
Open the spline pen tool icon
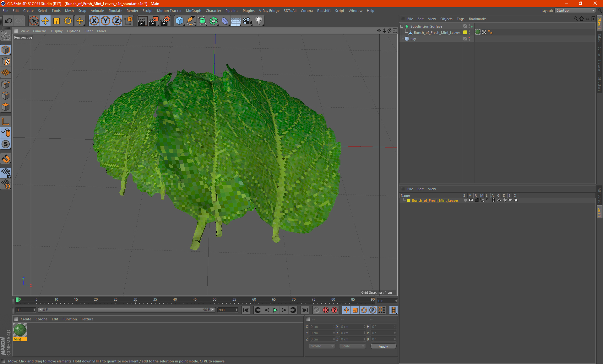[x=191, y=21]
